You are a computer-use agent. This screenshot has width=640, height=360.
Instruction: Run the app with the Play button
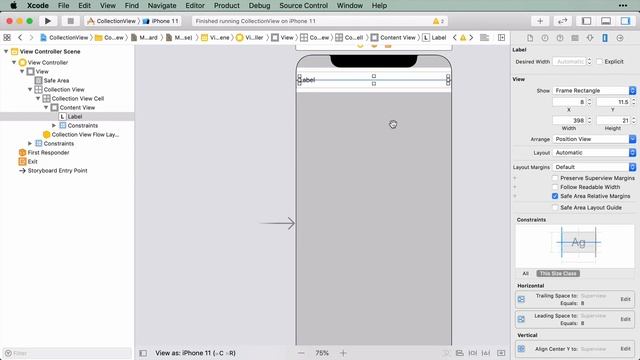[48, 21]
